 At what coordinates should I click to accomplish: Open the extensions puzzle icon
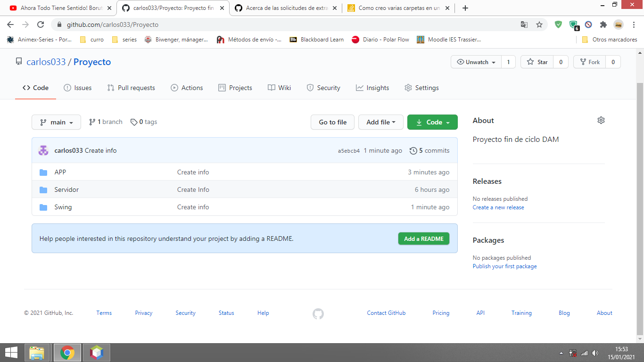(603, 25)
